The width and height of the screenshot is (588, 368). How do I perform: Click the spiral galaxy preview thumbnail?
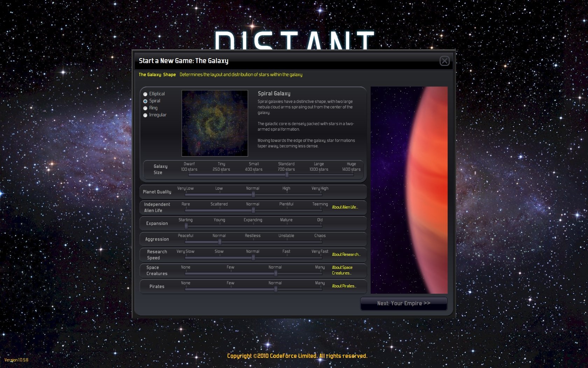(215, 123)
